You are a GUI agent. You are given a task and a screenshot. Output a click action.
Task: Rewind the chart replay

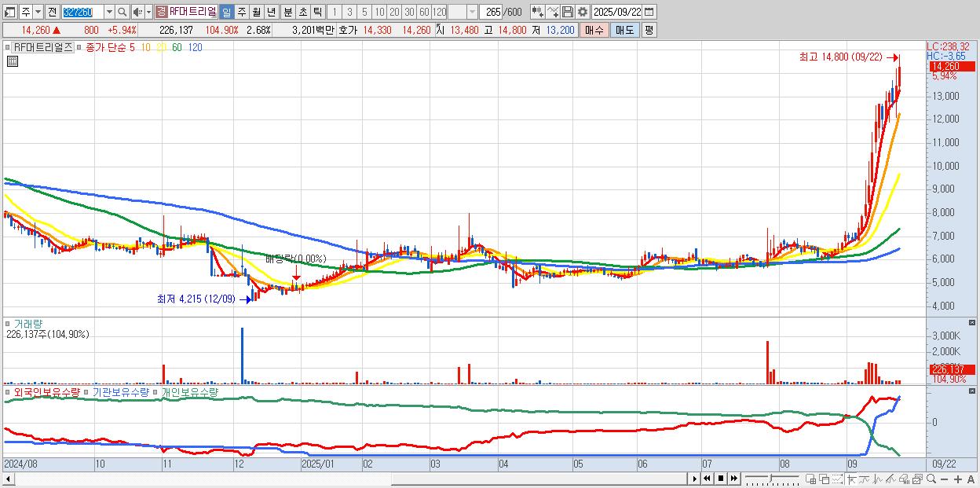coord(707,479)
